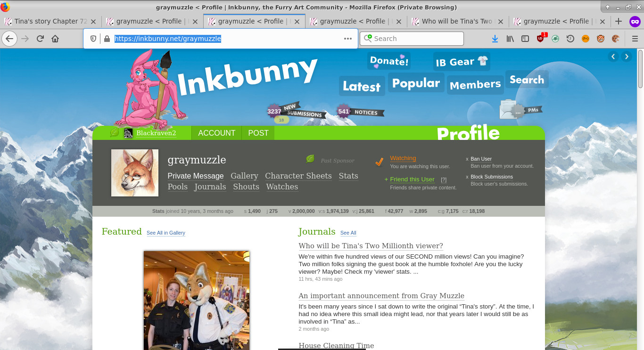Viewport: 644px width, 350px height.
Task: Open the site Search page
Action: click(x=527, y=80)
